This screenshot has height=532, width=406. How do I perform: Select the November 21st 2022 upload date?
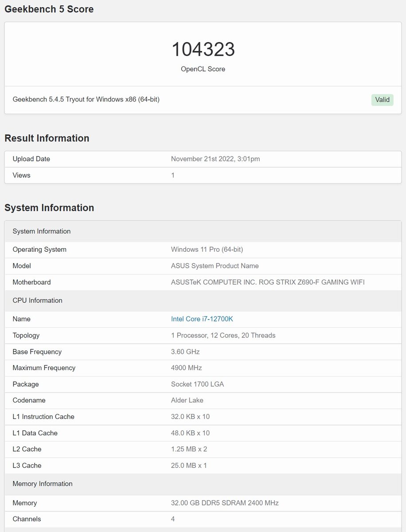[215, 159]
